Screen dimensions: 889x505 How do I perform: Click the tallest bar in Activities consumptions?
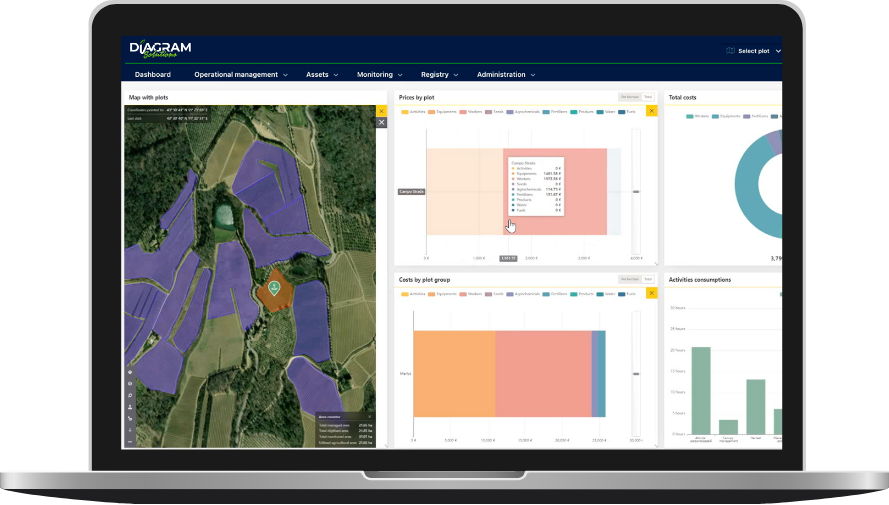pos(701,391)
